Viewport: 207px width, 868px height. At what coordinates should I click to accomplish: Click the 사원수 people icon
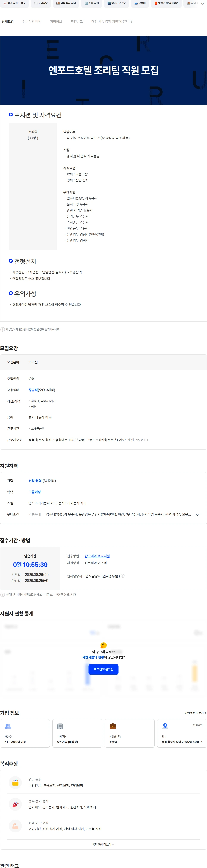[8, 726]
